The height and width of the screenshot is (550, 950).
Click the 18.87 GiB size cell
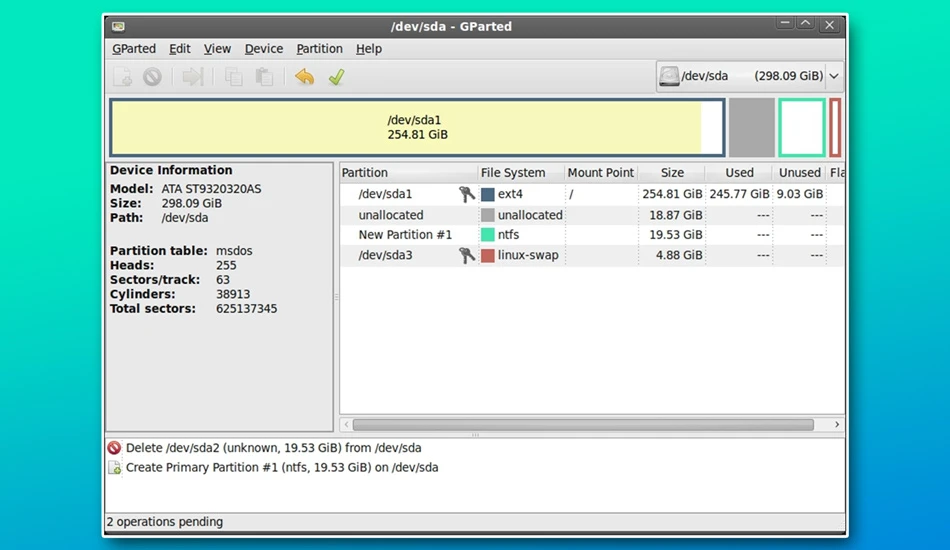(x=676, y=215)
